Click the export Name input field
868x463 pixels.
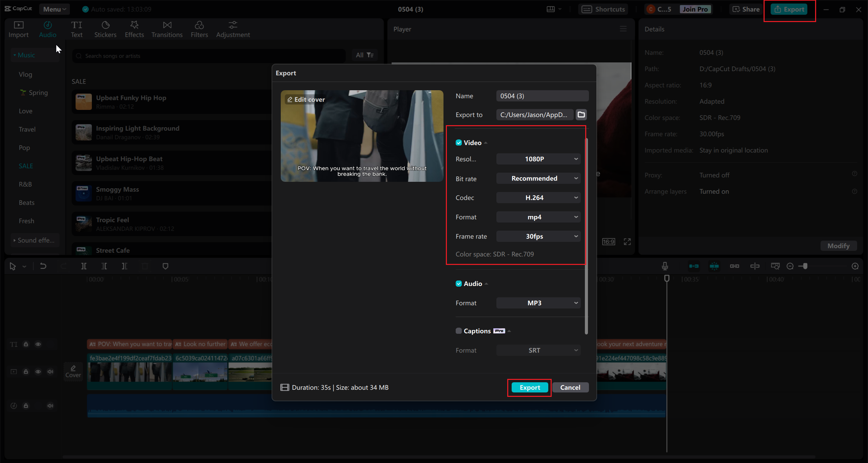point(542,96)
